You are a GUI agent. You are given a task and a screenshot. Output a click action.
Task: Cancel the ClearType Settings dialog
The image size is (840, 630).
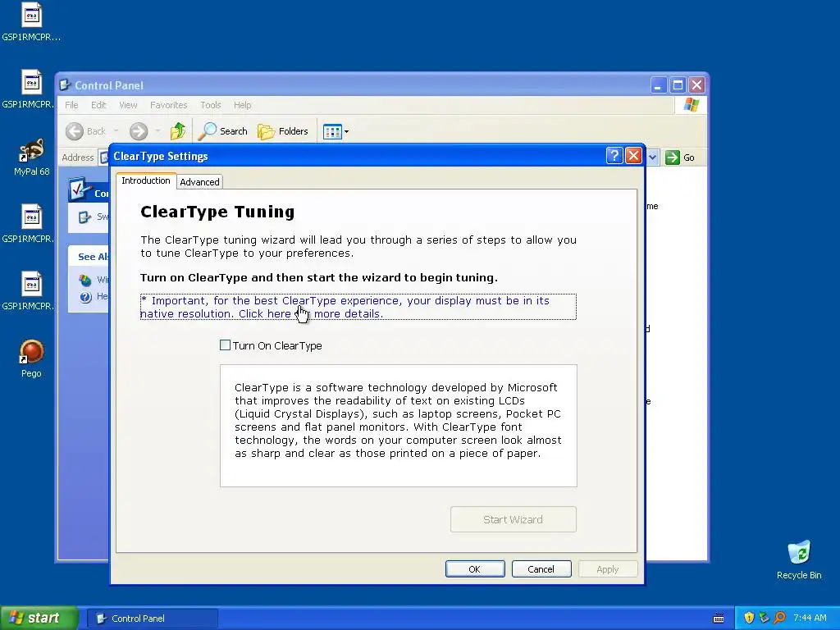pyautogui.click(x=541, y=569)
